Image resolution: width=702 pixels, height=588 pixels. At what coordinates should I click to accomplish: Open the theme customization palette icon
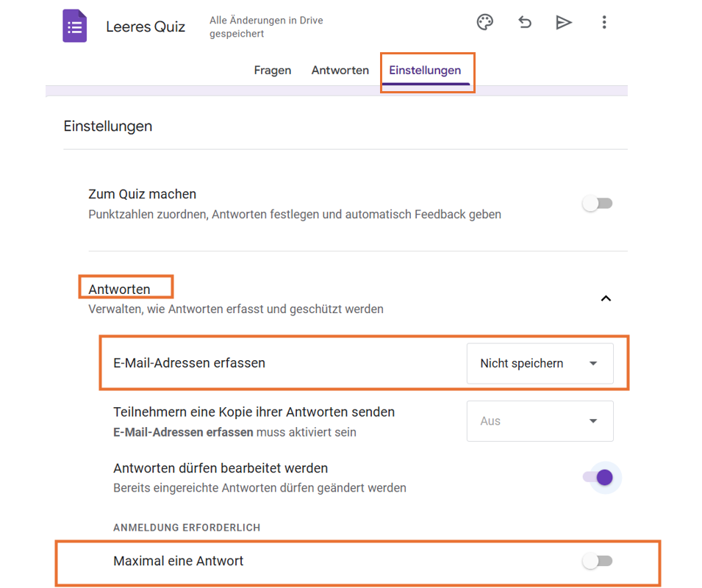[484, 23]
